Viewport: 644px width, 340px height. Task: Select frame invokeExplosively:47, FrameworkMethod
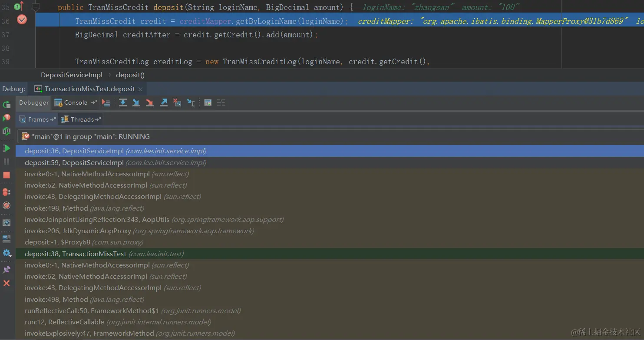pos(330,333)
